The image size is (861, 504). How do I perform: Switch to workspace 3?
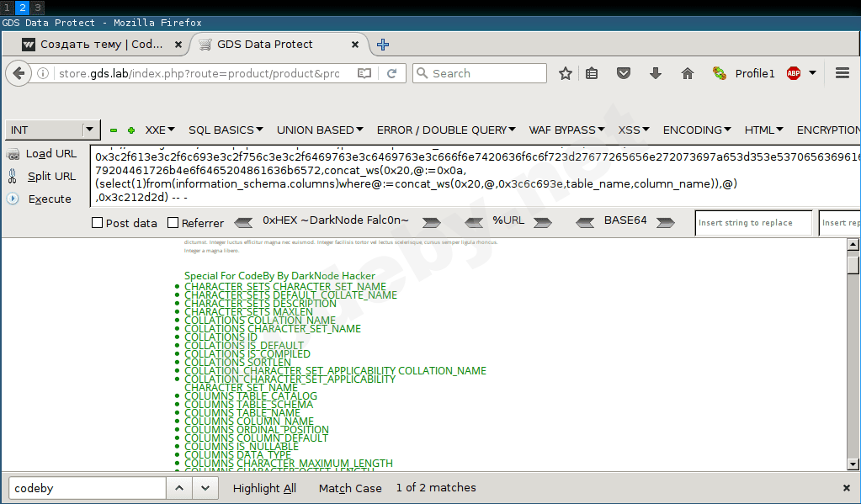pos(37,8)
